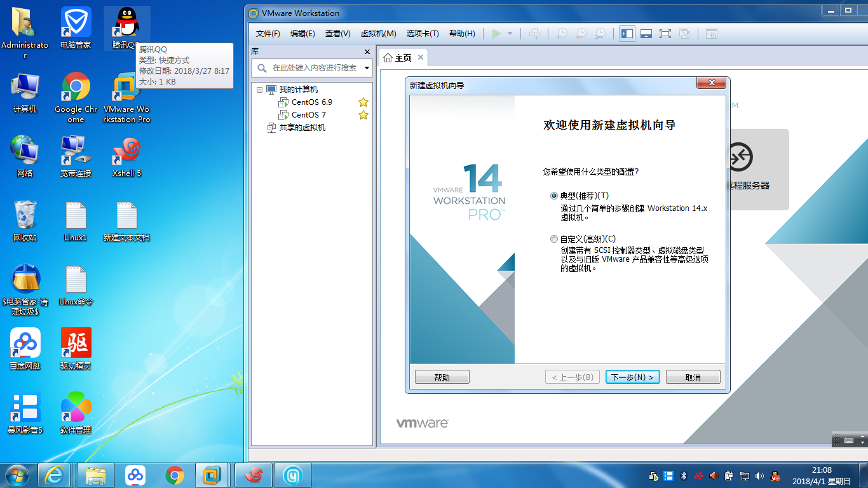Image resolution: width=868 pixels, height=488 pixels.
Task: Open the 文件(F) menu in VMware
Action: click(x=268, y=34)
